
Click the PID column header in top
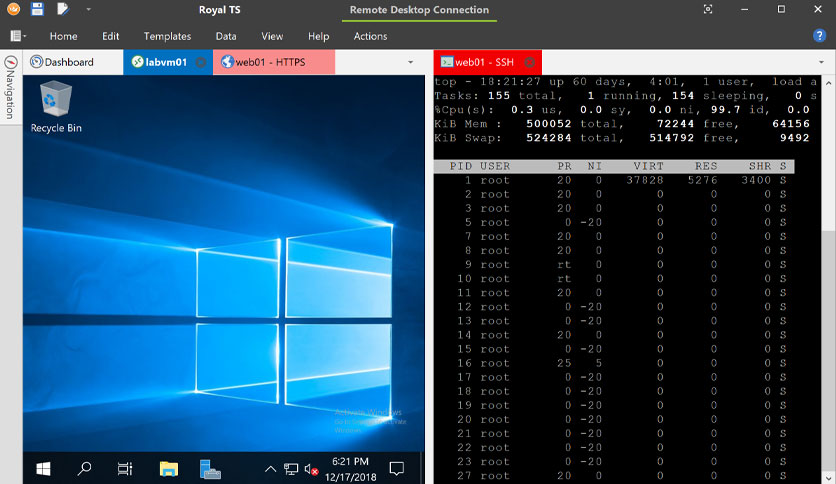coord(461,166)
